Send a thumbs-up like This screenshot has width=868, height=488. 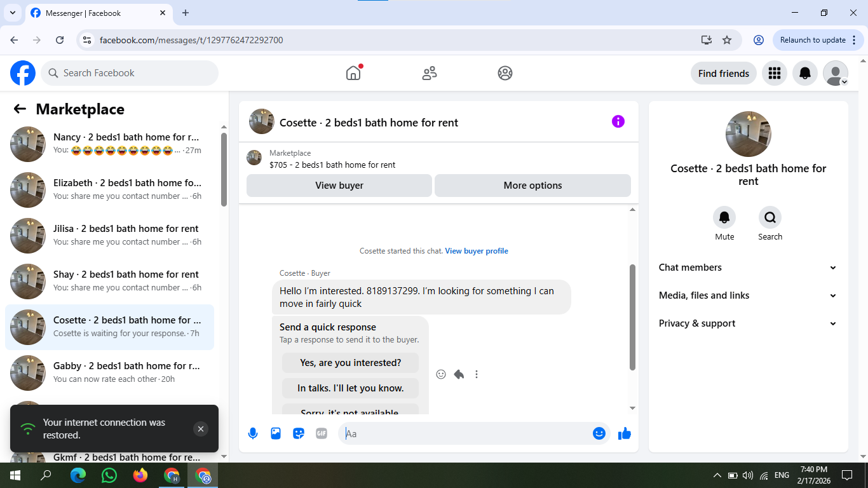click(625, 433)
